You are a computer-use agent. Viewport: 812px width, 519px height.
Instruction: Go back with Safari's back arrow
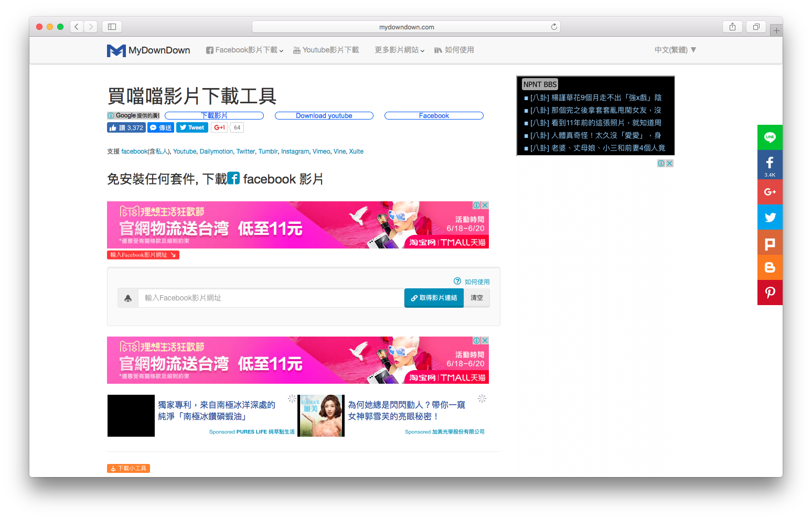pyautogui.click(x=77, y=27)
